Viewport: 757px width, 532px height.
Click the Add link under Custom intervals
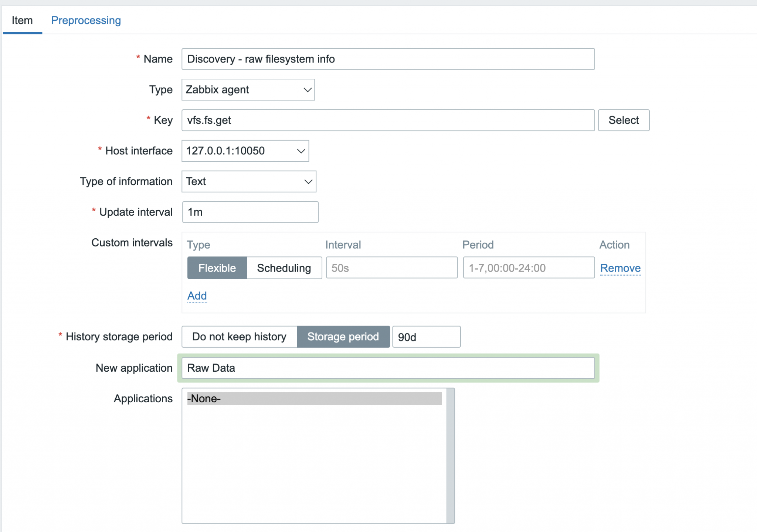click(197, 296)
